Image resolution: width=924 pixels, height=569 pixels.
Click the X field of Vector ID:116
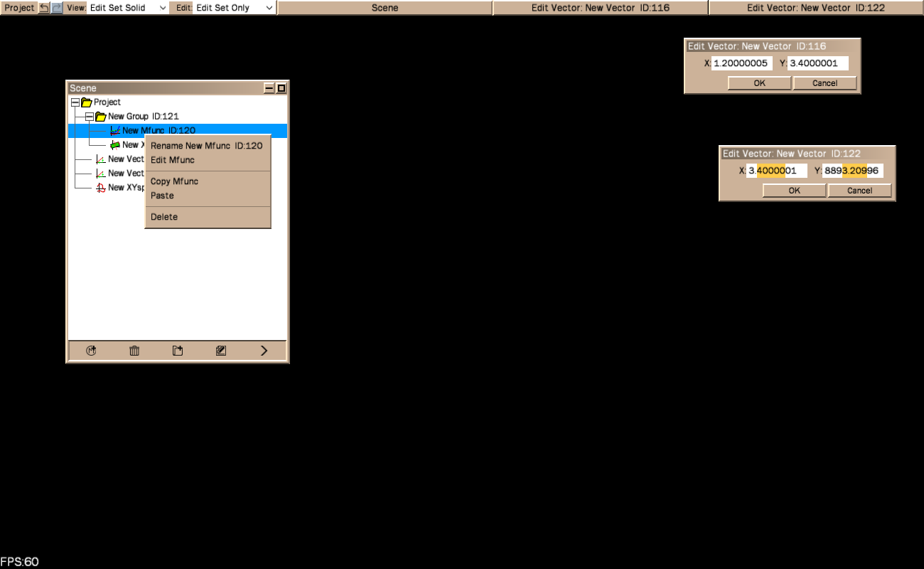[x=741, y=63]
